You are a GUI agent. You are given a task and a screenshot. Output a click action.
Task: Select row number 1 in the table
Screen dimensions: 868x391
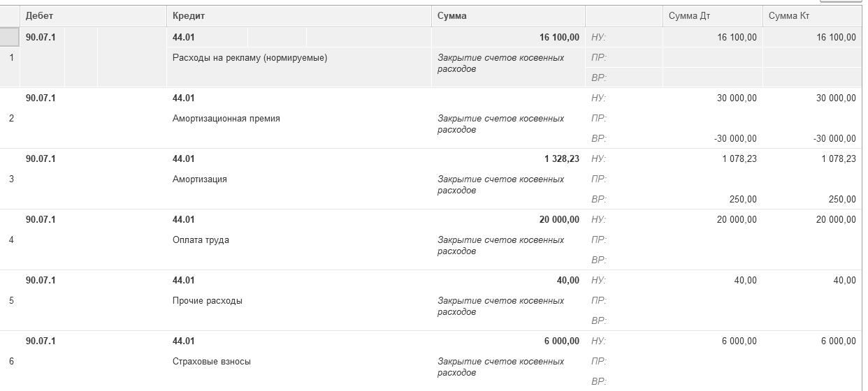[x=11, y=58]
